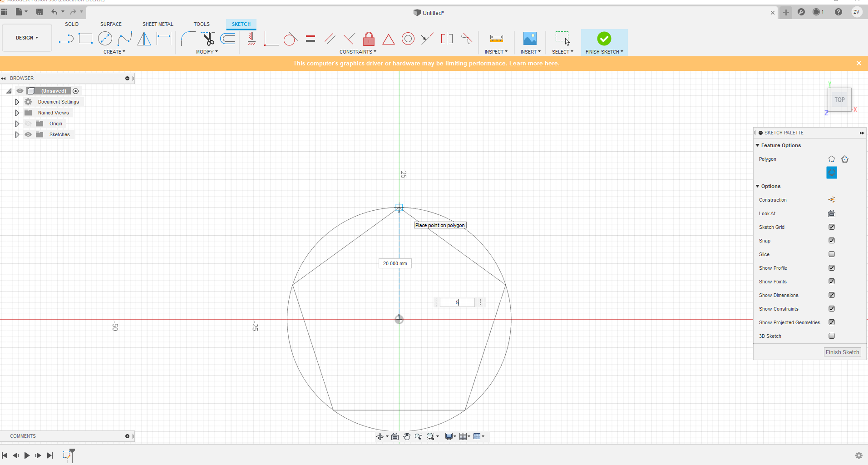Apply the Tangent constraint
Image resolution: width=868 pixels, height=465 pixels.
point(291,39)
